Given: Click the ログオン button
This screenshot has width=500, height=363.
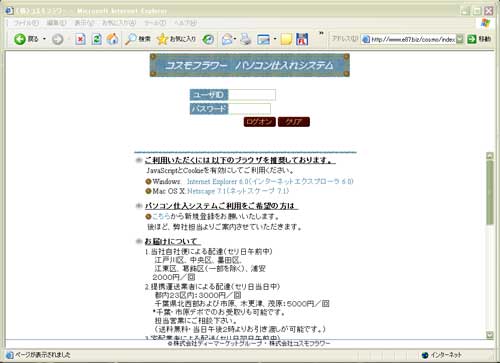Looking at the screenshot, I should click(260, 122).
